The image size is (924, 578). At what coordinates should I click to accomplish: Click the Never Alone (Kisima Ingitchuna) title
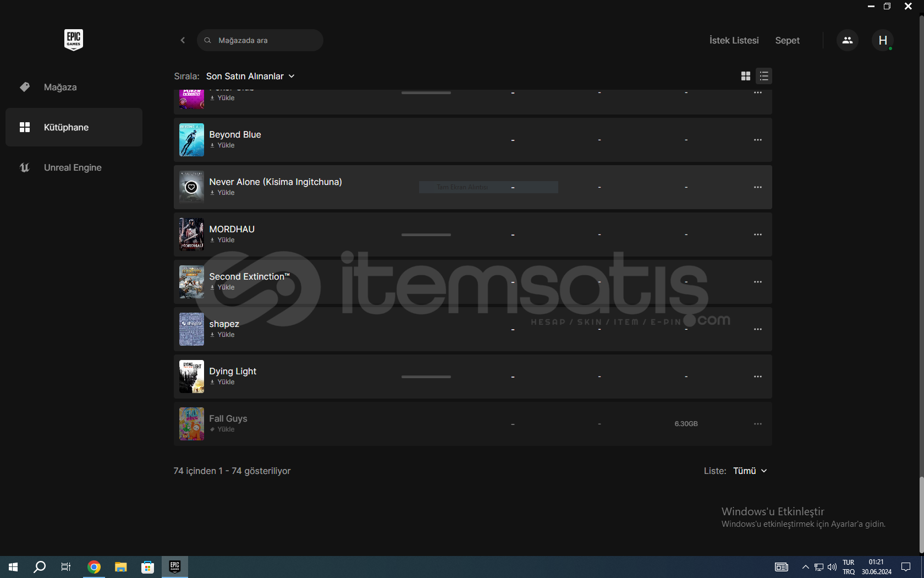[x=276, y=182]
